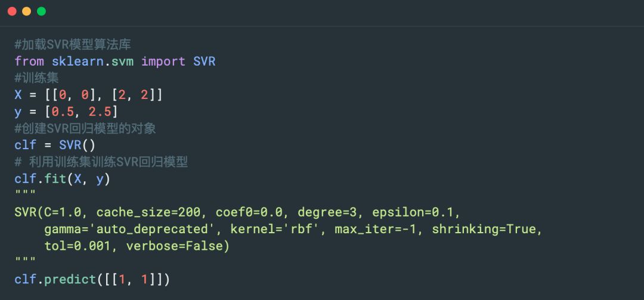Screen dimensions: 644x300
Task: Click the green maximize window button
Action: click(x=41, y=11)
